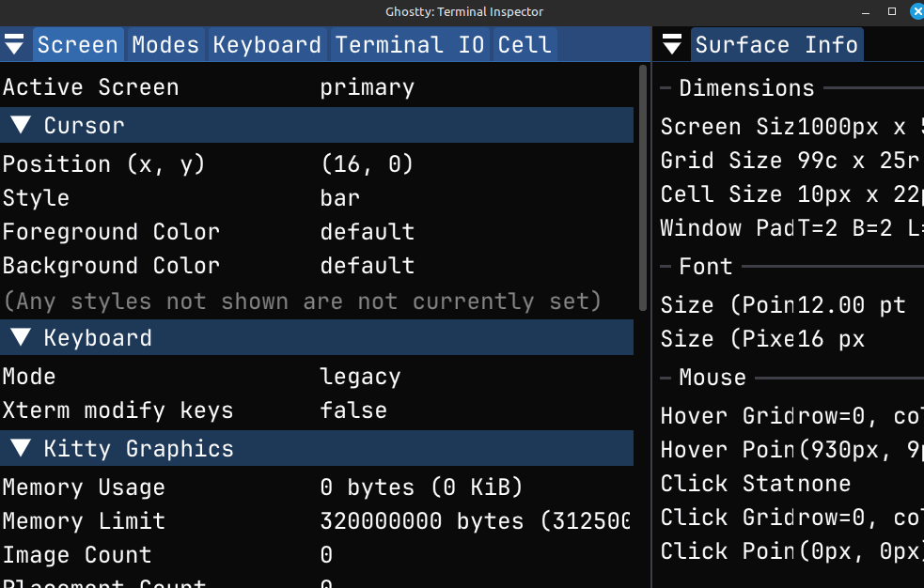Click the Grid Size row in Dimensions

point(790,161)
